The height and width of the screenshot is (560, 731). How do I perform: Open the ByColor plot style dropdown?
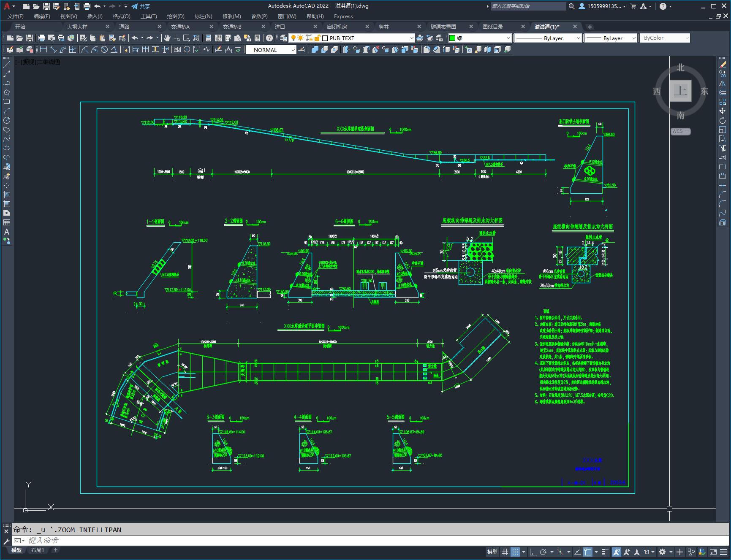(665, 38)
